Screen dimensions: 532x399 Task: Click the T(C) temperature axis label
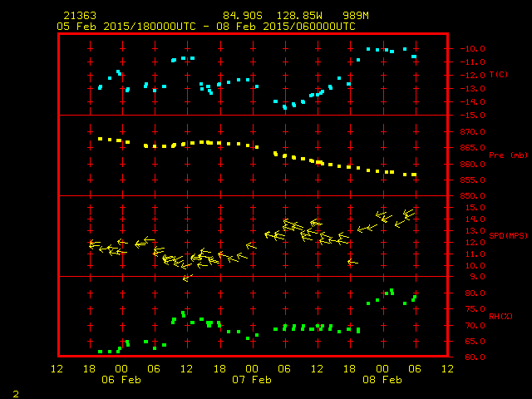499,74
